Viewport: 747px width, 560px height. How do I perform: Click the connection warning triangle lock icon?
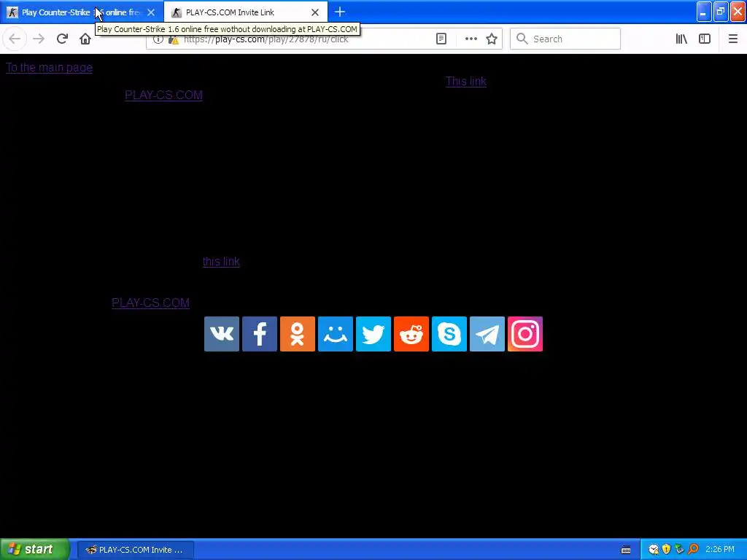tap(174, 39)
